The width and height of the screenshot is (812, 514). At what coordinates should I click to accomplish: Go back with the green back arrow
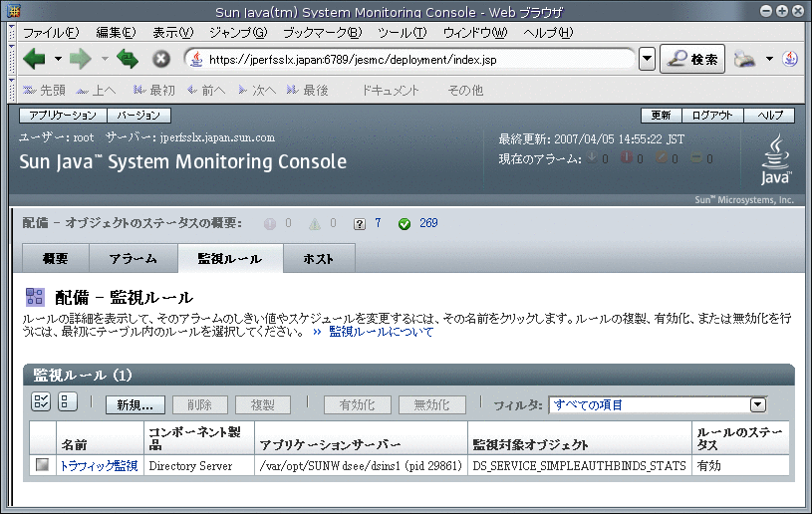pyautogui.click(x=35, y=59)
